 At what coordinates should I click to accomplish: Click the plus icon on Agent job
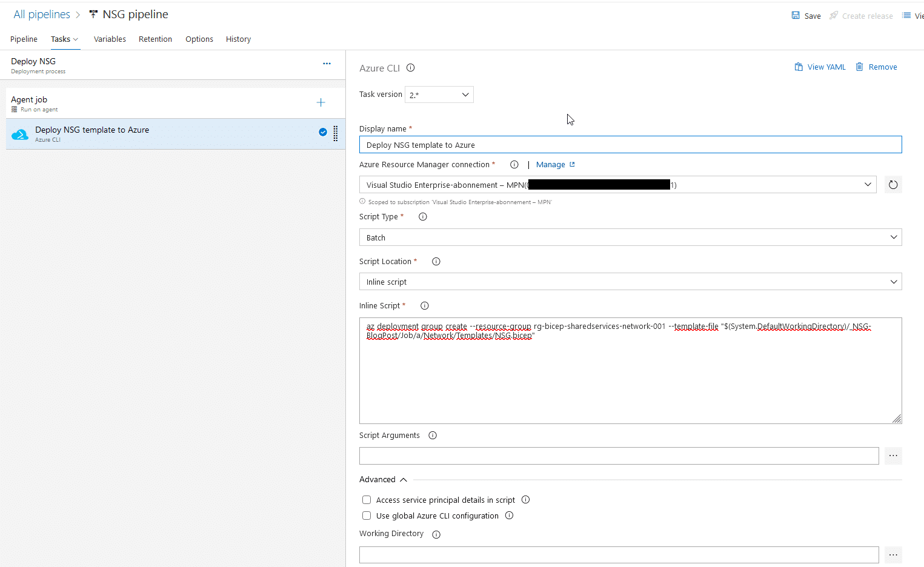tap(321, 102)
